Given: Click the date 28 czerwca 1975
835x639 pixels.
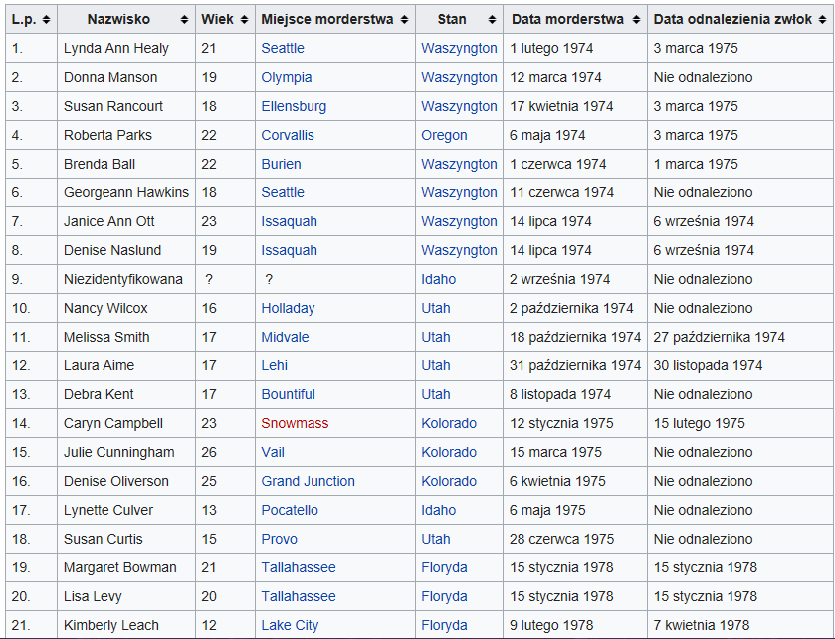Looking at the screenshot, I should pyautogui.click(x=562, y=539).
